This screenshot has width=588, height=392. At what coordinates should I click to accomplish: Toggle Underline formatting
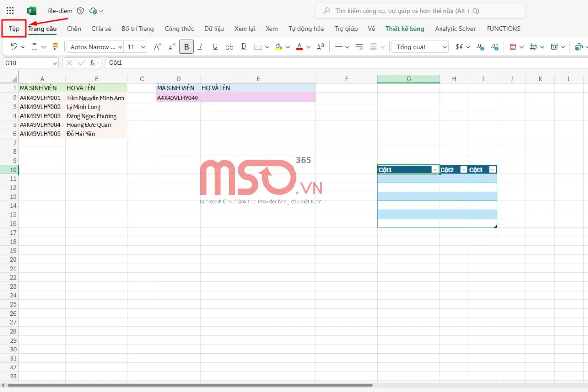click(x=215, y=47)
